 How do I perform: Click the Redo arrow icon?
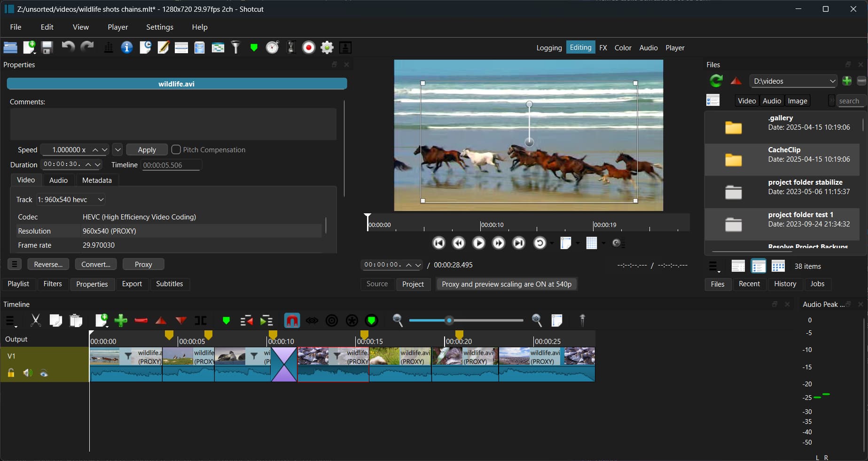[87, 47]
